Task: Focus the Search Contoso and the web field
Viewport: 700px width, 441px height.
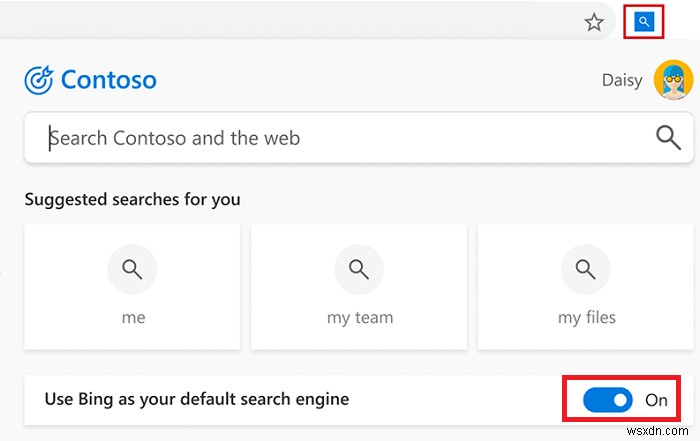Action: coord(340,138)
